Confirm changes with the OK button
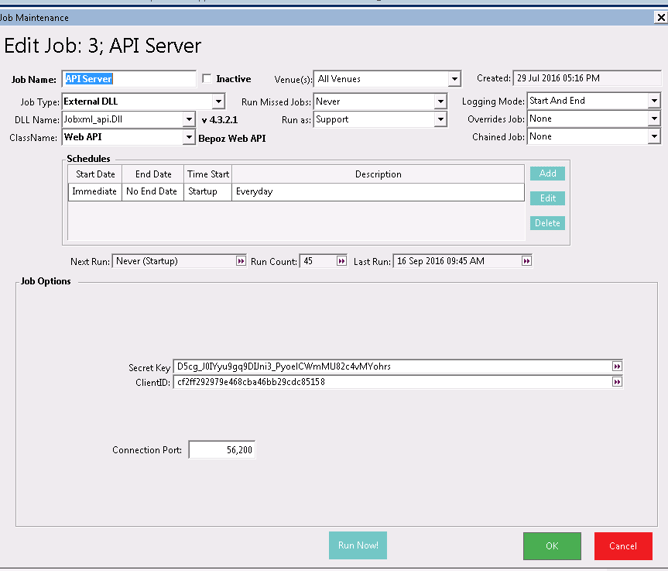 [x=551, y=546]
